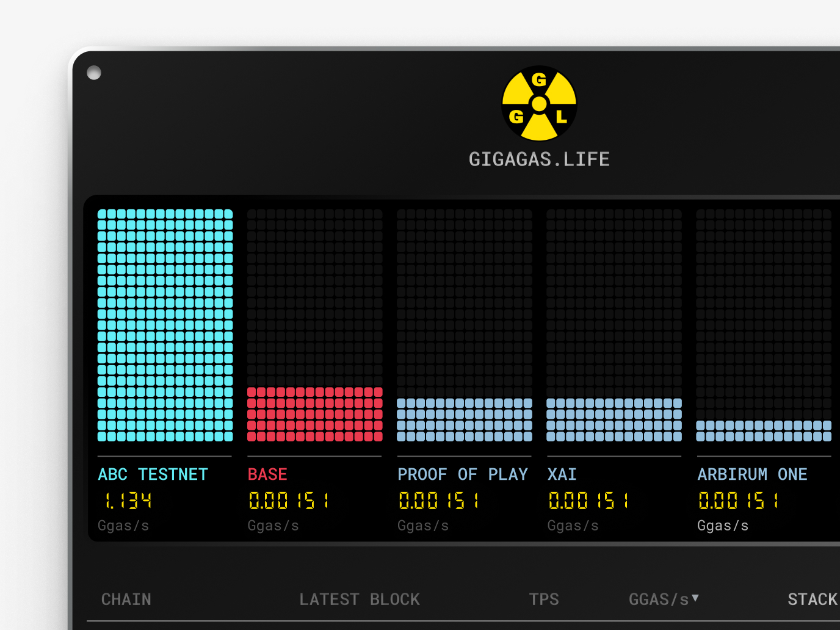Click the yellow radioactive GGL logo
This screenshot has height=630, width=840.
(x=539, y=104)
